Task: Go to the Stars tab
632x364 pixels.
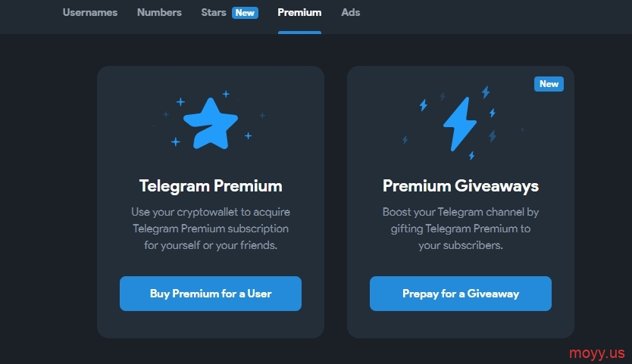Action: [x=214, y=12]
